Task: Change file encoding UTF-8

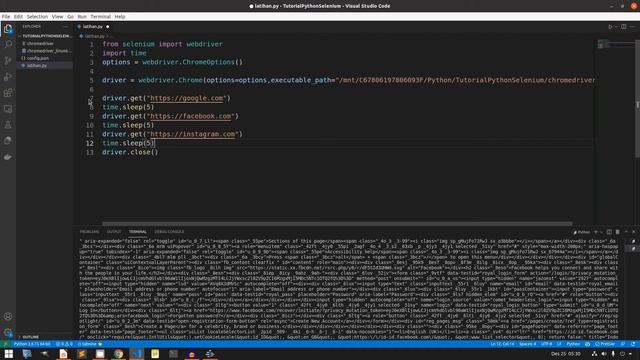Action: [546, 344]
